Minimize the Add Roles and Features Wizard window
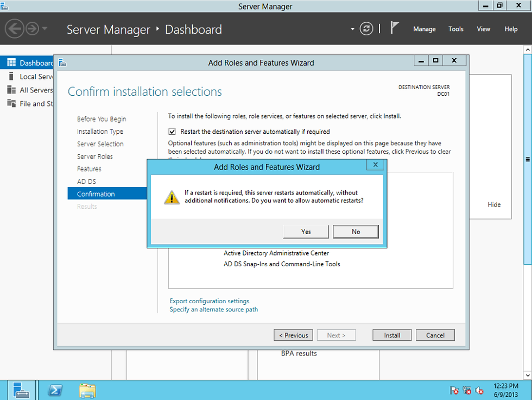Screen dimensions: 532x400 pos(421,61)
